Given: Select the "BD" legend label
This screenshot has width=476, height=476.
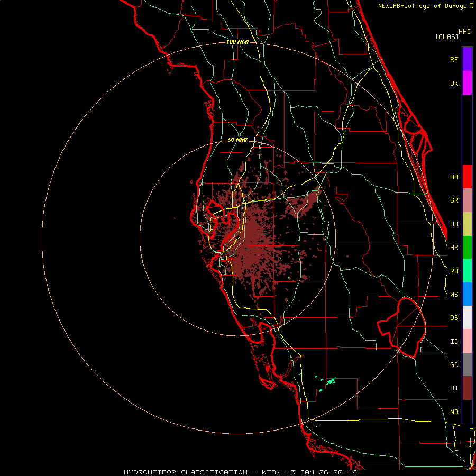Looking at the screenshot, I should click(454, 224).
